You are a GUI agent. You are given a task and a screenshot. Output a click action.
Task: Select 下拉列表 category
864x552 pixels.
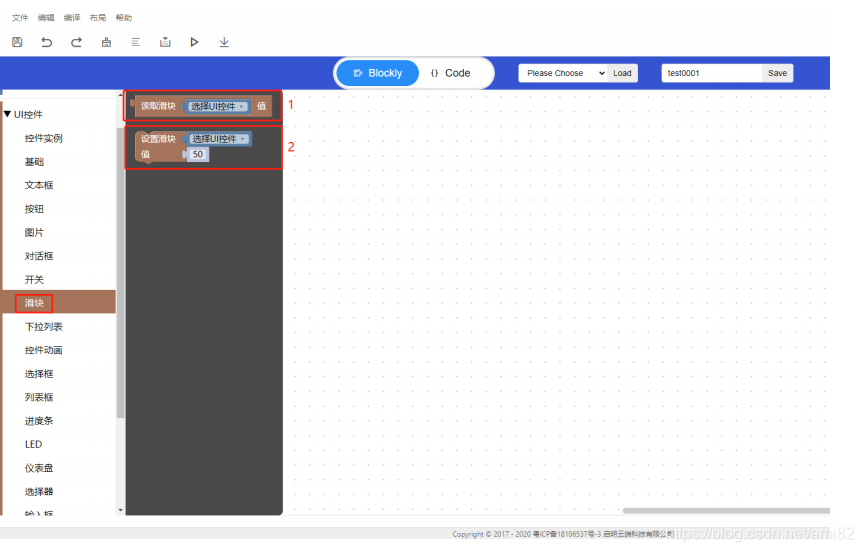[44, 327]
